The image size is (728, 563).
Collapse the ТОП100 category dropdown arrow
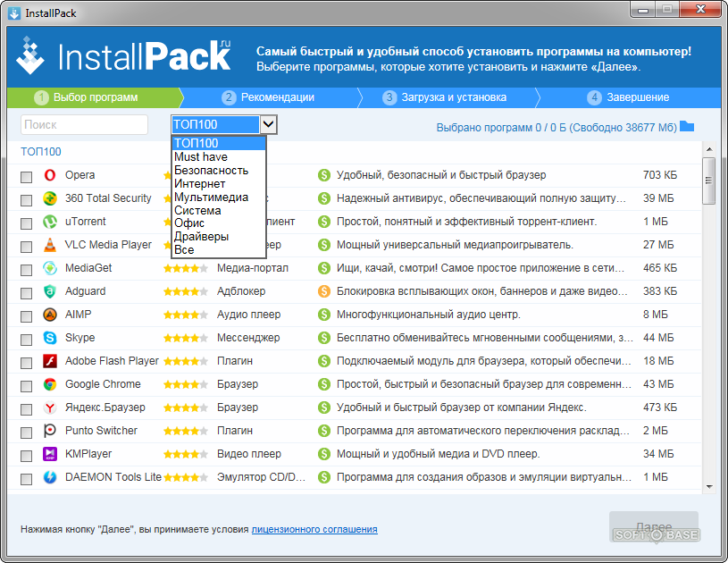(269, 124)
